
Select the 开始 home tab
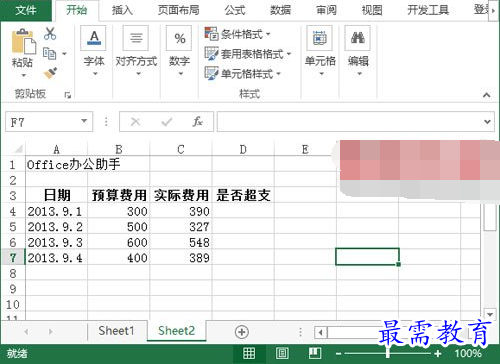(76, 10)
